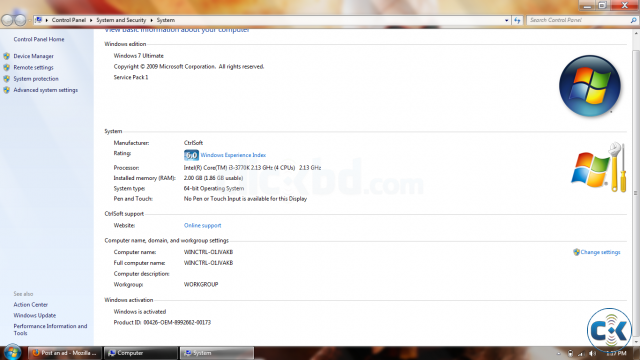
Task: Select System and Security breadcrumb
Action: pyautogui.click(x=121, y=20)
